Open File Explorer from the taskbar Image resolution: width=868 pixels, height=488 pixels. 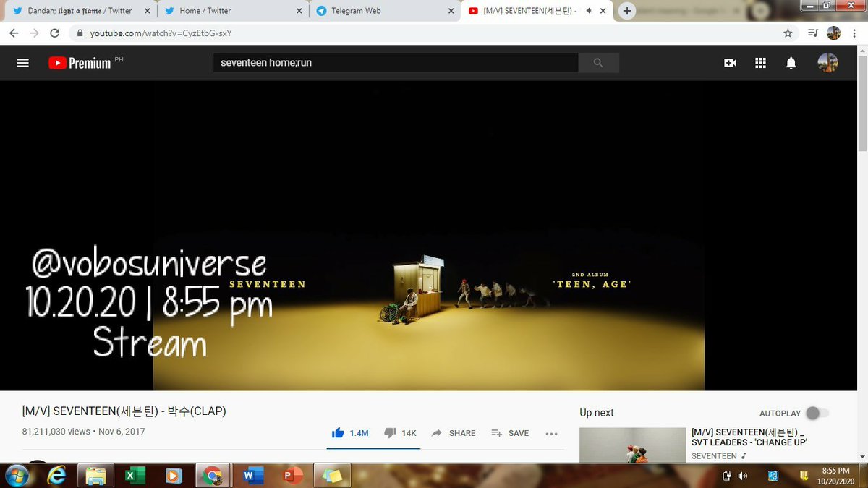click(95, 476)
